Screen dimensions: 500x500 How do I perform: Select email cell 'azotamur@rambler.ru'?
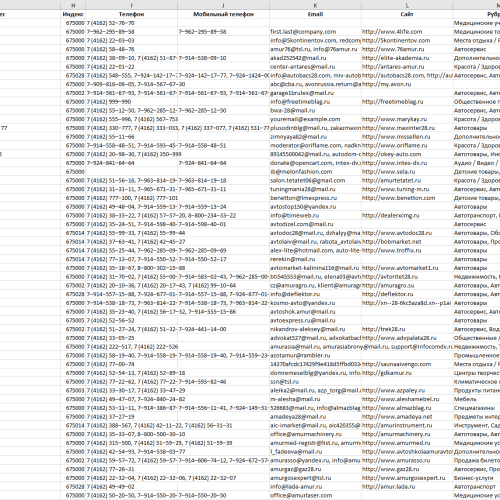[x=315, y=355]
